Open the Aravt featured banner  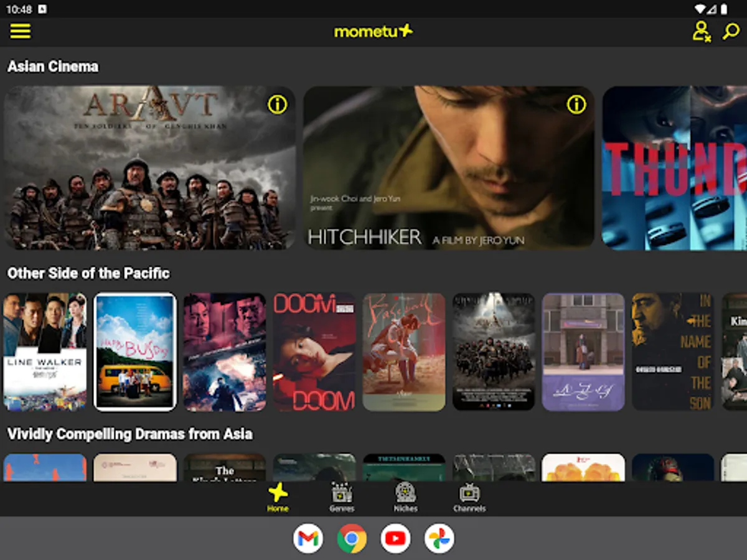pos(149,168)
